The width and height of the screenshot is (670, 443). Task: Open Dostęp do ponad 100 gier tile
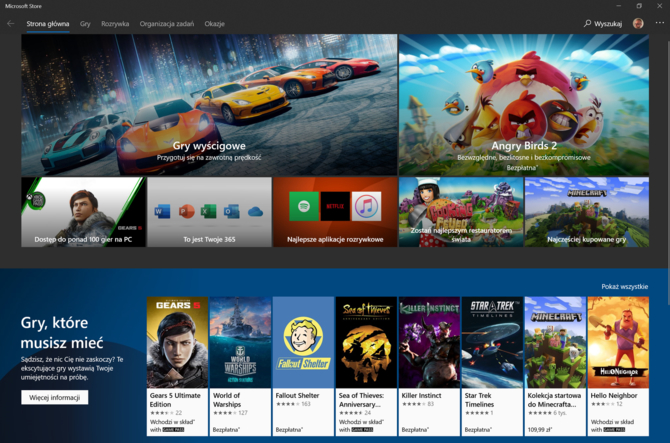[x=83, y=212]
